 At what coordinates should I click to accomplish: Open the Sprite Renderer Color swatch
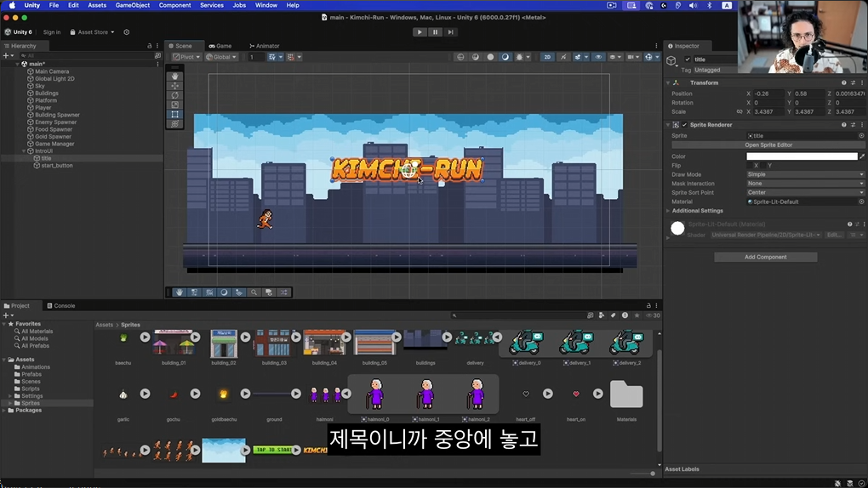802,156
